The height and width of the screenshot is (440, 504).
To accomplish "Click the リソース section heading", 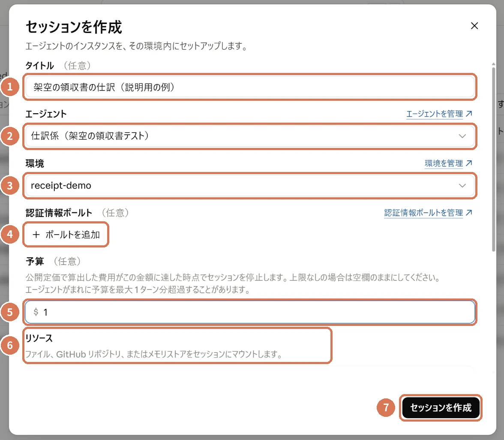I will click(39, 338).
